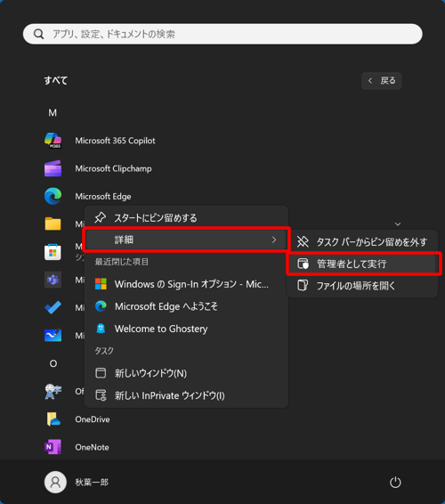This screenshot has width=445, height=504.
Task: Open Microsoft Clipchamp label in list
Action: [x=113, y=168]
